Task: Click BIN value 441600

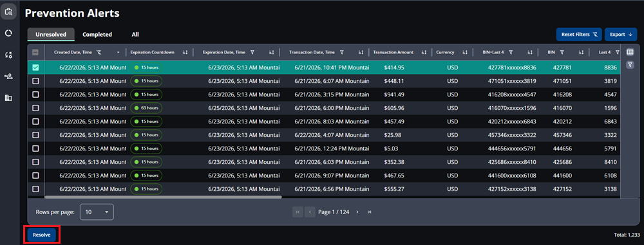Action: pos(562,176)
